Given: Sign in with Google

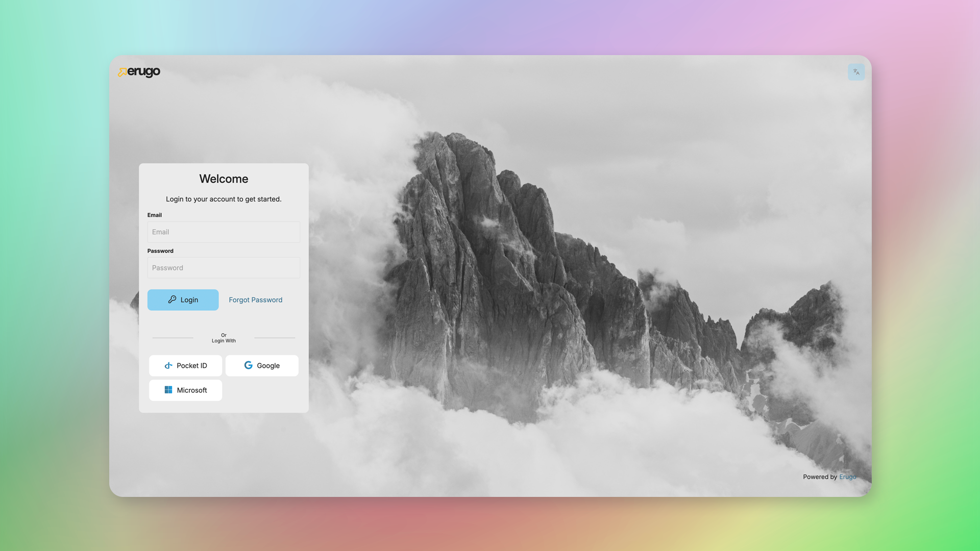Looking at the screenshot, I should [262, 366].
